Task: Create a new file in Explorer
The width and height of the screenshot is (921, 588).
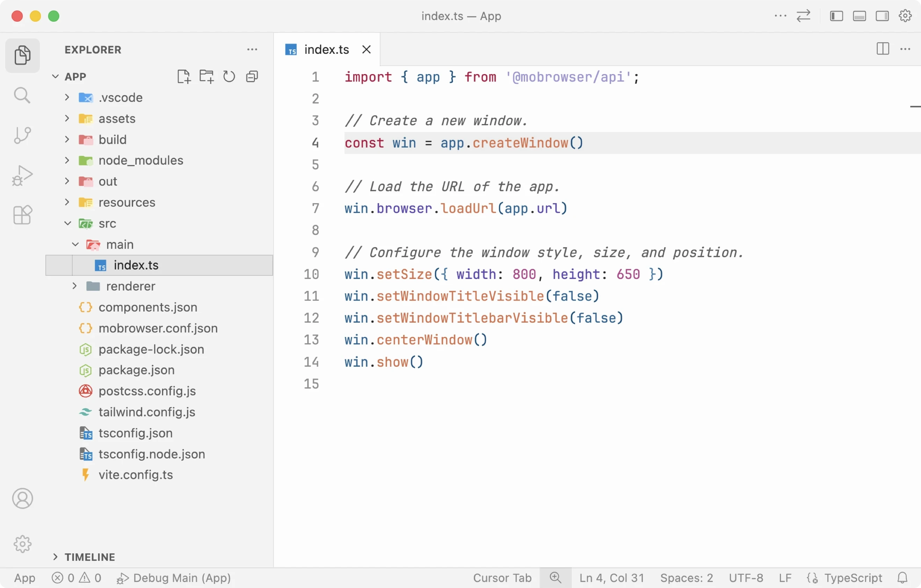Action: click(184, 76)
